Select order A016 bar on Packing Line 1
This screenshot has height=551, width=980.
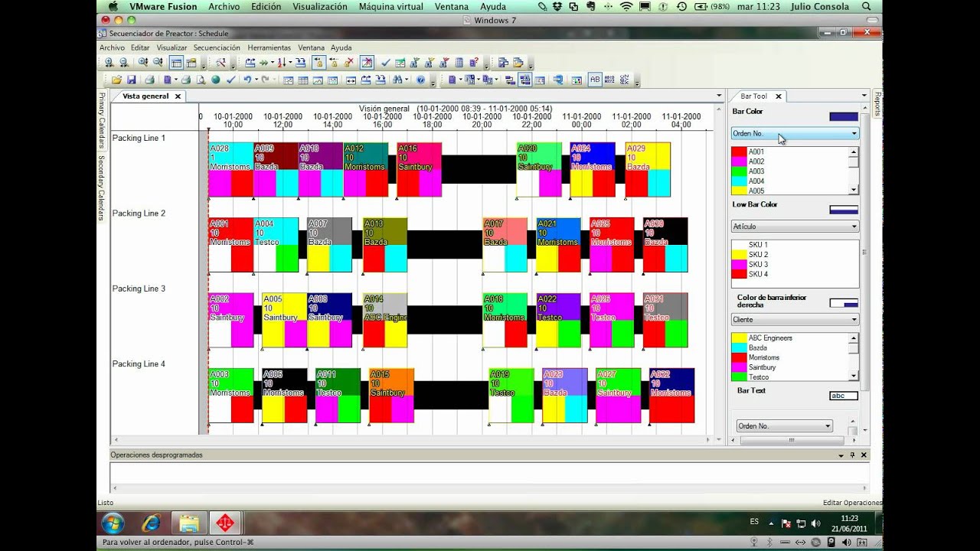click(x=419, y=169)
